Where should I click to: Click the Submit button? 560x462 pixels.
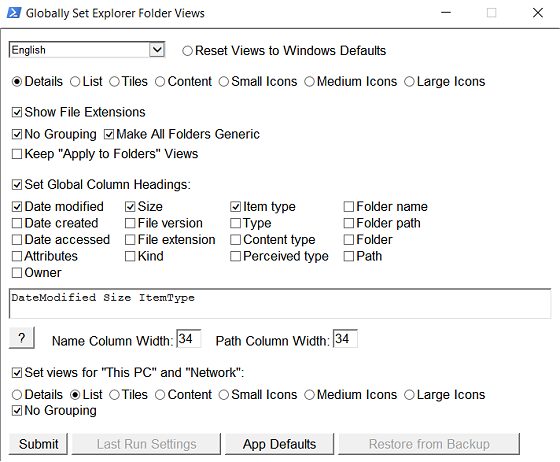[38, 444]
